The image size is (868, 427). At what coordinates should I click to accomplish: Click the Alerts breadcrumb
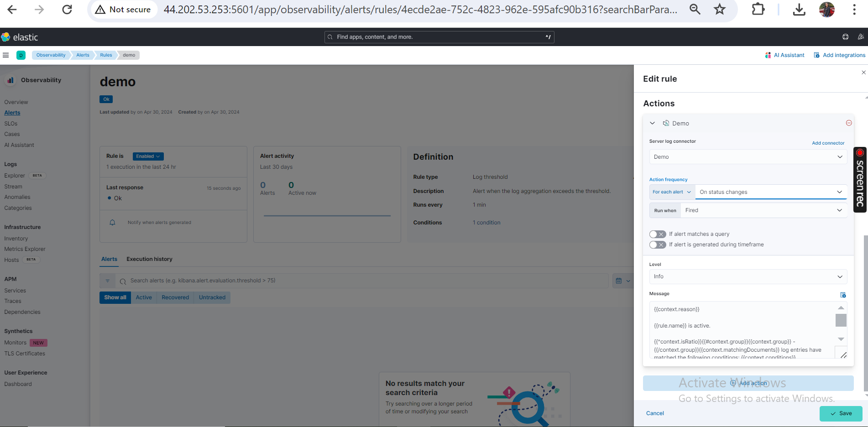point(83,55)
